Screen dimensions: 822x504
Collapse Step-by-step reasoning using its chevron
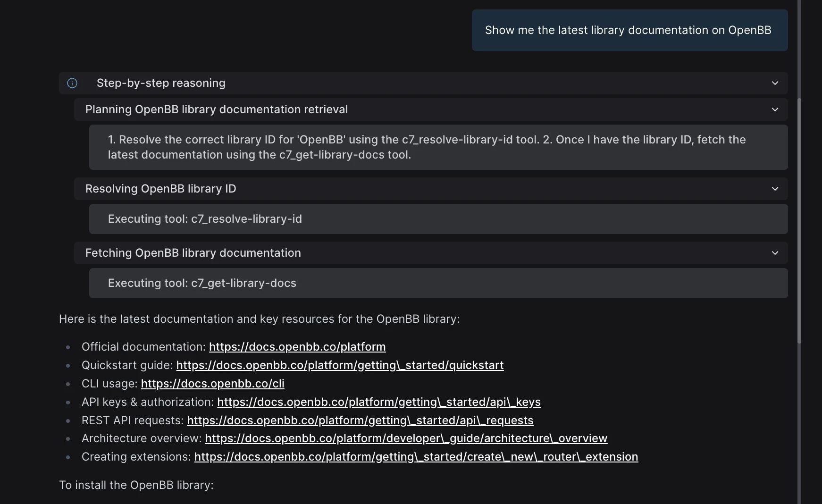775,83
